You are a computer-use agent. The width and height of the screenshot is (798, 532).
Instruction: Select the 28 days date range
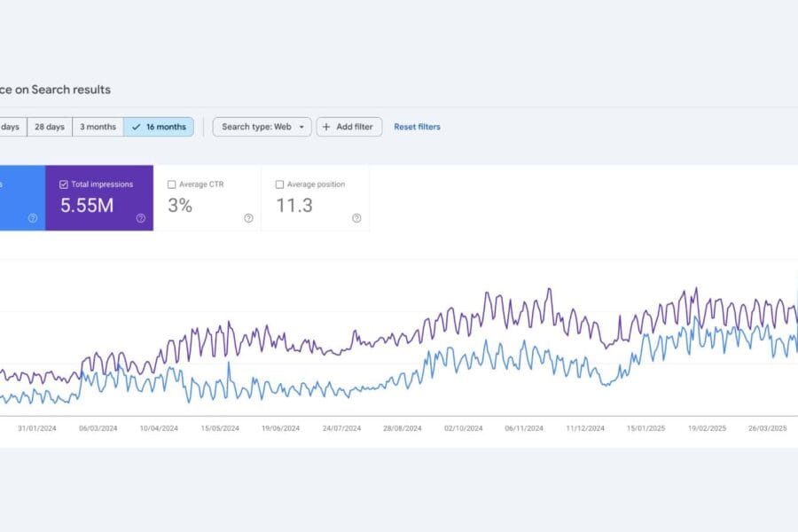pos(49,127)
